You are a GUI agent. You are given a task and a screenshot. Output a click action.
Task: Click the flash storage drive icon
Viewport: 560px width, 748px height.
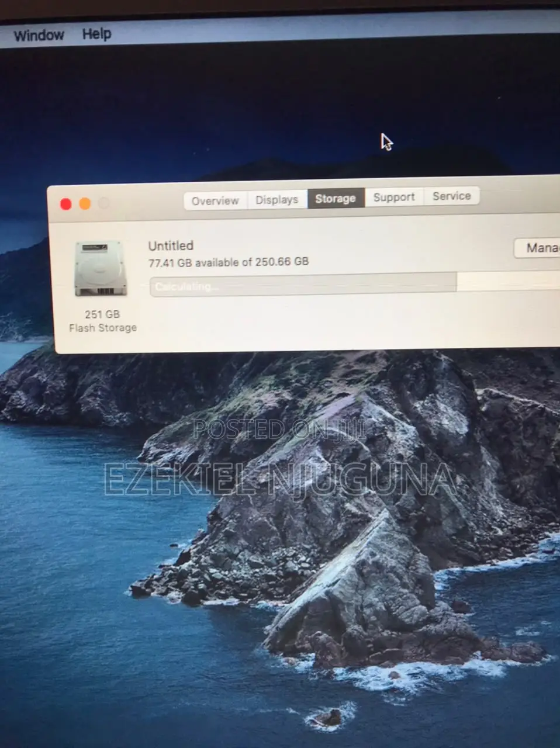(x=101, y=269)
